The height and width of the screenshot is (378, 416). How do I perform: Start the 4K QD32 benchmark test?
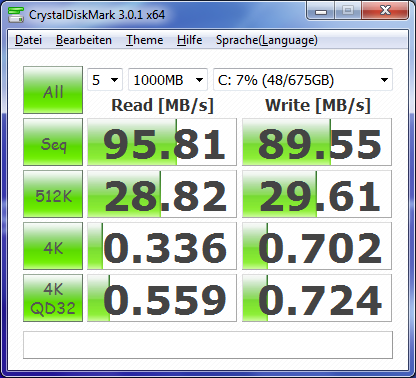(x=53, y=298)
